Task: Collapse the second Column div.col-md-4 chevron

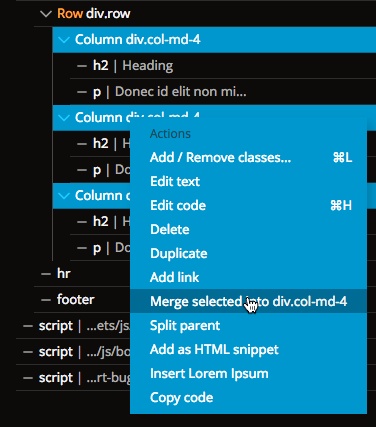Action: (64, 118)
